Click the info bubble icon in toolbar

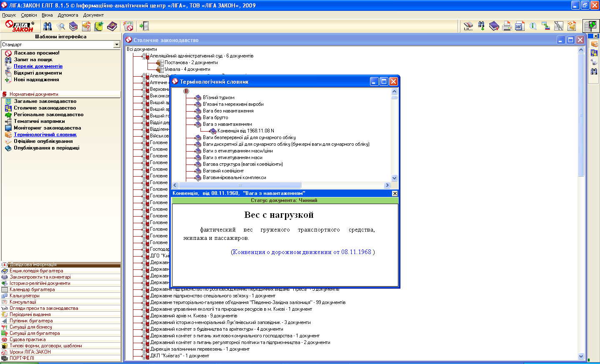[x=532, y=26]
